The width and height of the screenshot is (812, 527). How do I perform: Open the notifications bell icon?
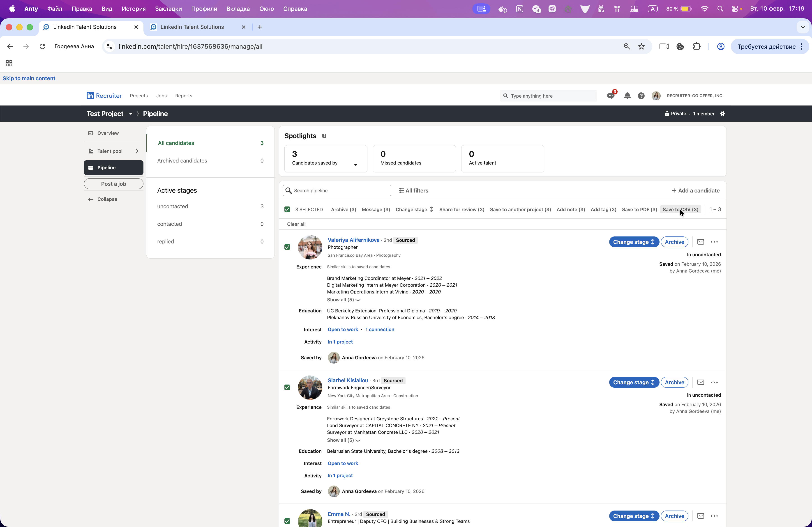pyautogui.click(x=627, y=96)
